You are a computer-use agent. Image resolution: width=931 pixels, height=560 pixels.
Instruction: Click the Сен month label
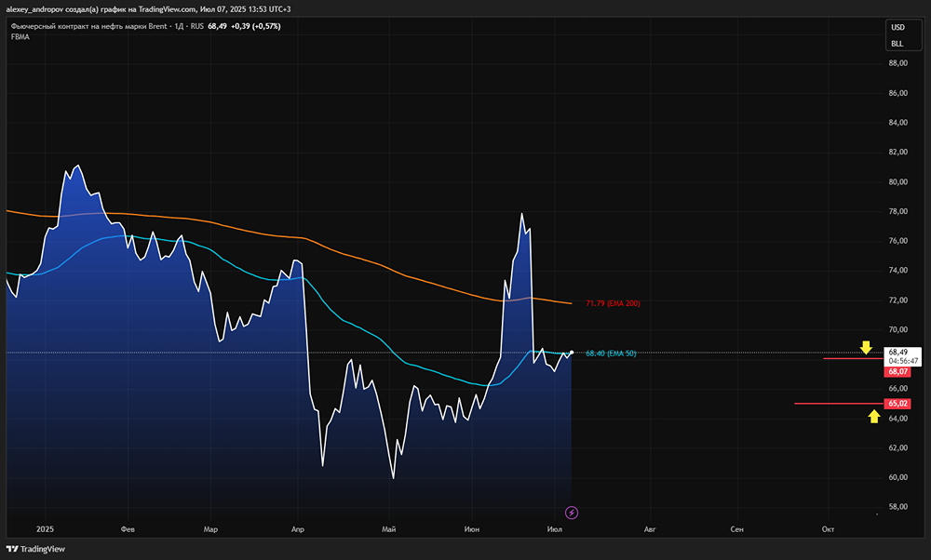point(736,529)
